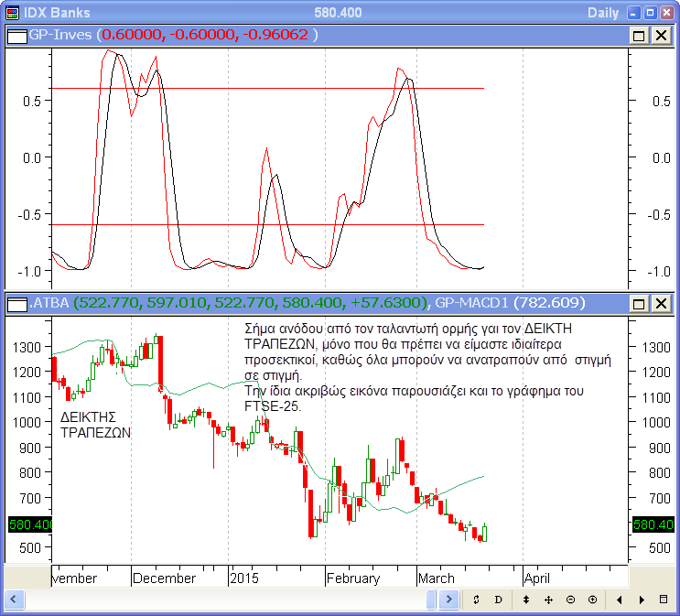Viewport: 680px width, 616px height.
Task: Open the .ATBA pane control icon
Action: pyautogui.click(x=17, y=304)
